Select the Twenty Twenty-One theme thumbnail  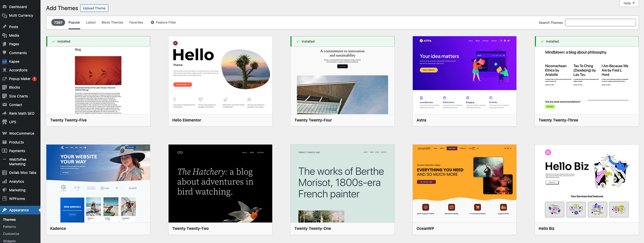[342, 184]
